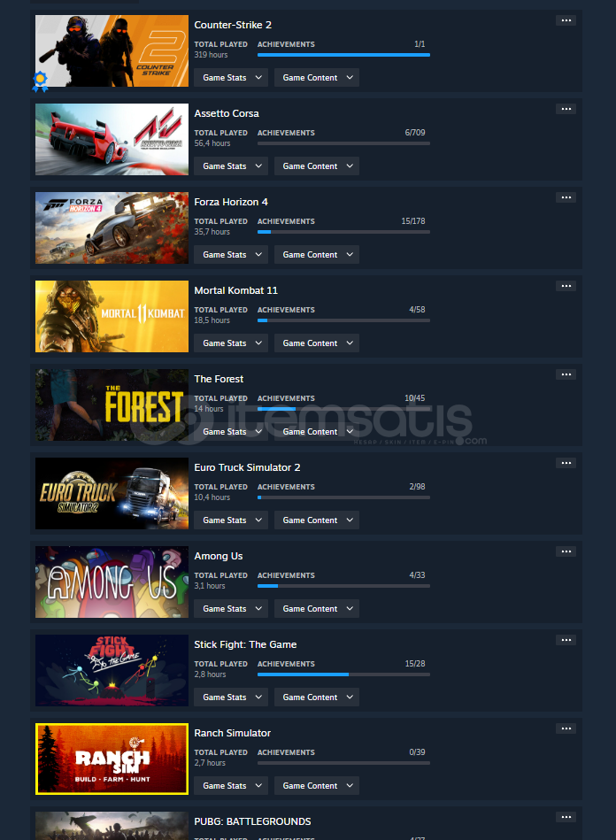Open the Counter-Strike 2 three-dot options menu
The width and height of the screenshot is (616, 840).
(566, 20)
